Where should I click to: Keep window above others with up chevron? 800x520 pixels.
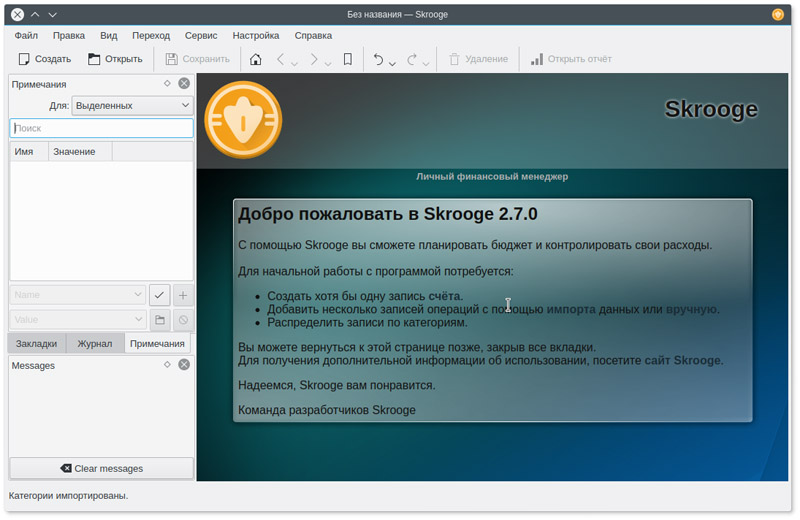click(35, 14)
